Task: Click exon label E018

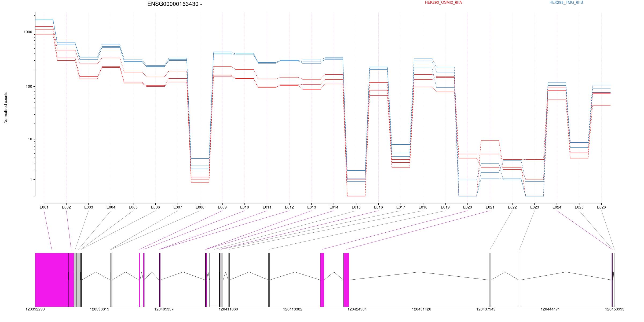Action: click(x=423, y=207)
